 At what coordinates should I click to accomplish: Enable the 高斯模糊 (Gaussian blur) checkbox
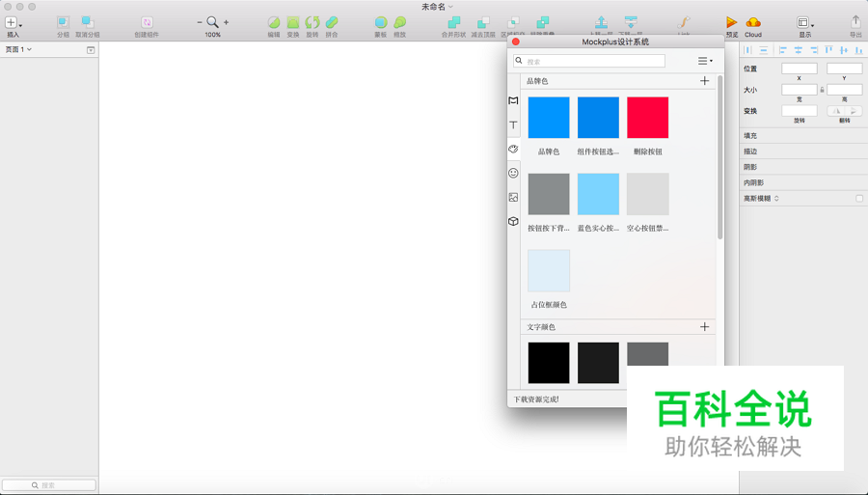tap(859, 198)
